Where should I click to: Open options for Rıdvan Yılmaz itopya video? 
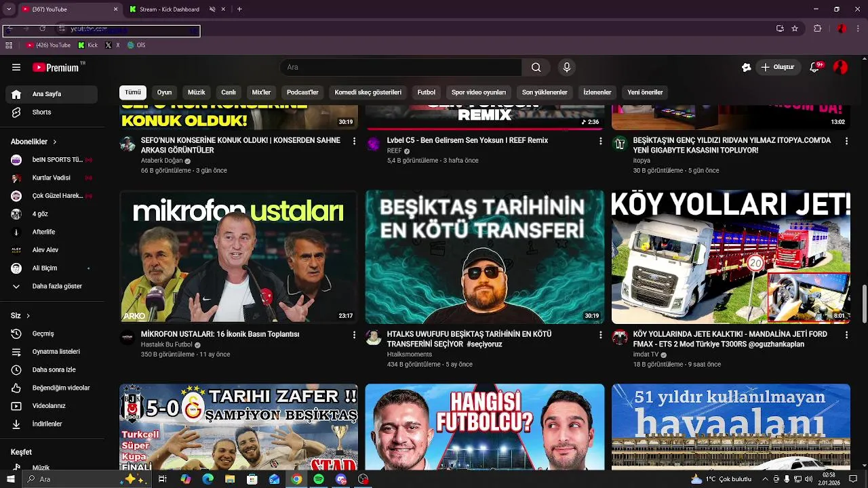pos(846,141)
